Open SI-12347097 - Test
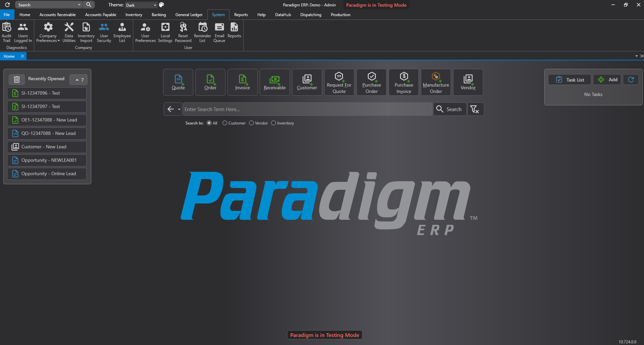This screenshot has height=345, width=644. [47, 106]
